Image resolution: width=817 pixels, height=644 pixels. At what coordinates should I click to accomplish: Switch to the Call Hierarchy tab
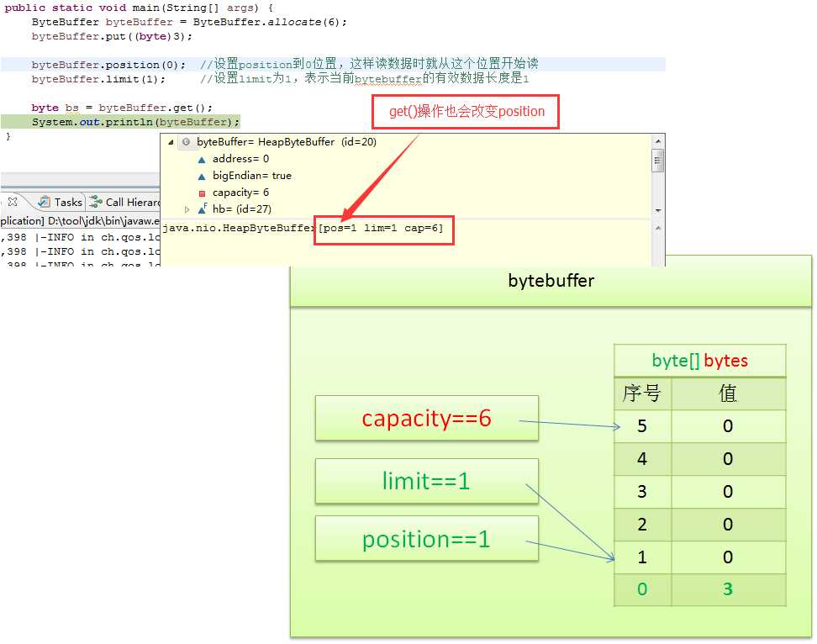124,202
